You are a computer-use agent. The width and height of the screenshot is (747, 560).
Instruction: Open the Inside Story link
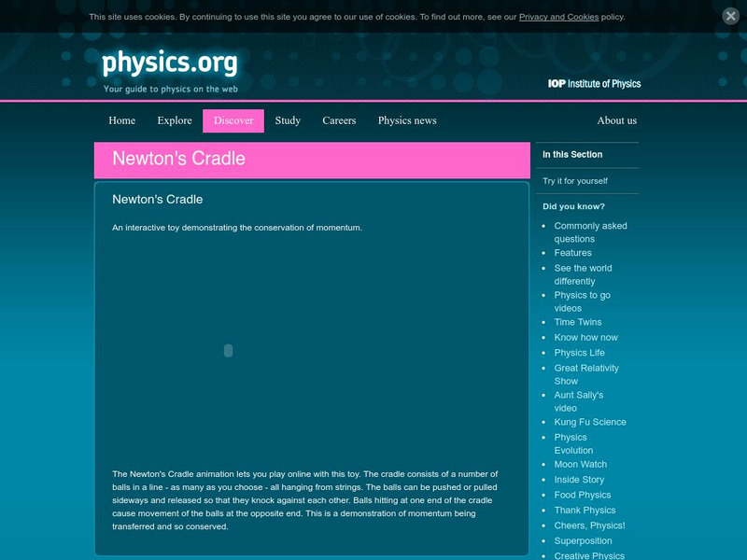coord(579,480)
